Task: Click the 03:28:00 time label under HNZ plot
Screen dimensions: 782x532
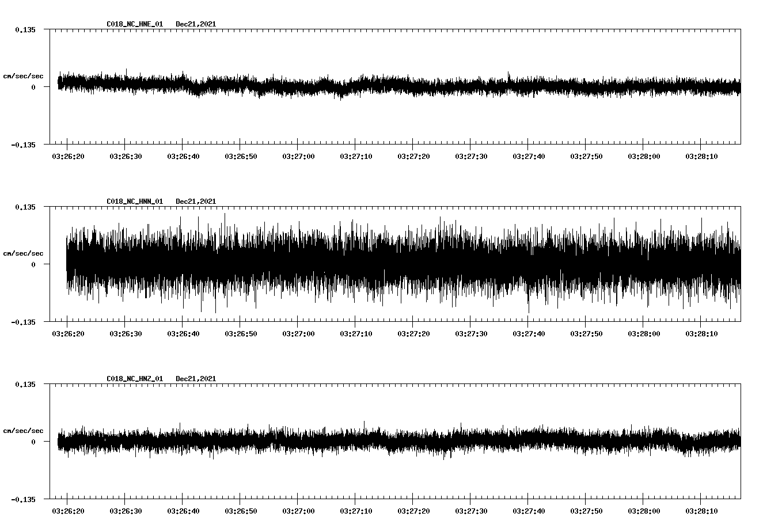Action: coord(644,511)
